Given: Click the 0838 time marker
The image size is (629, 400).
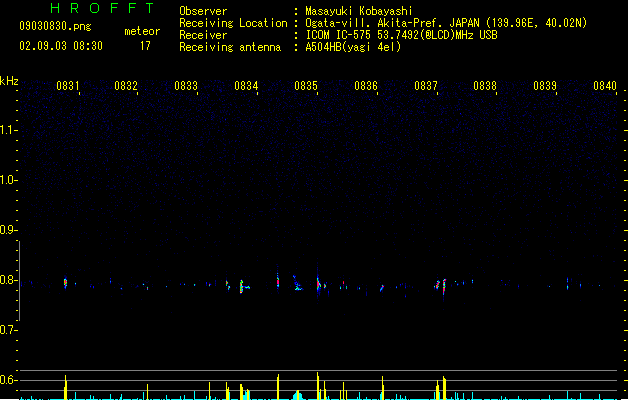Looking at the screenshot, I should (485, 86).
